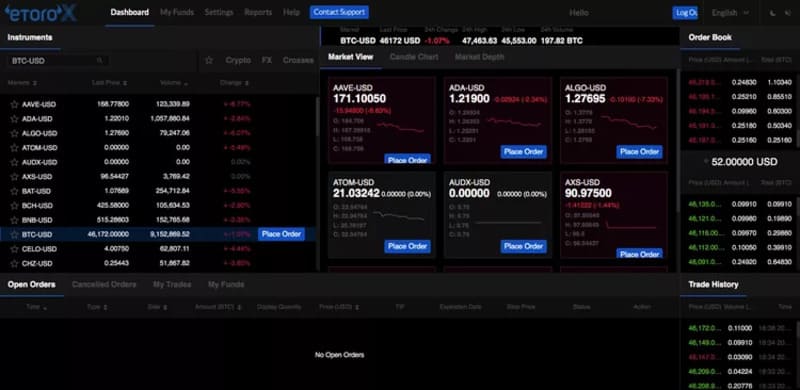Open the ADA-USD mini price chart
The width and height of the screenshot is (800, 390).
(x=514, y=123)
